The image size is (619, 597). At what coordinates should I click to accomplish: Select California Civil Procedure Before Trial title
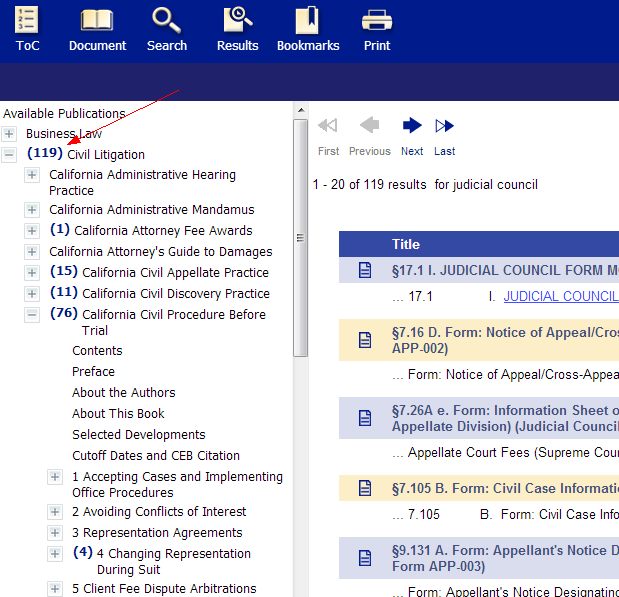pos(174,322)
